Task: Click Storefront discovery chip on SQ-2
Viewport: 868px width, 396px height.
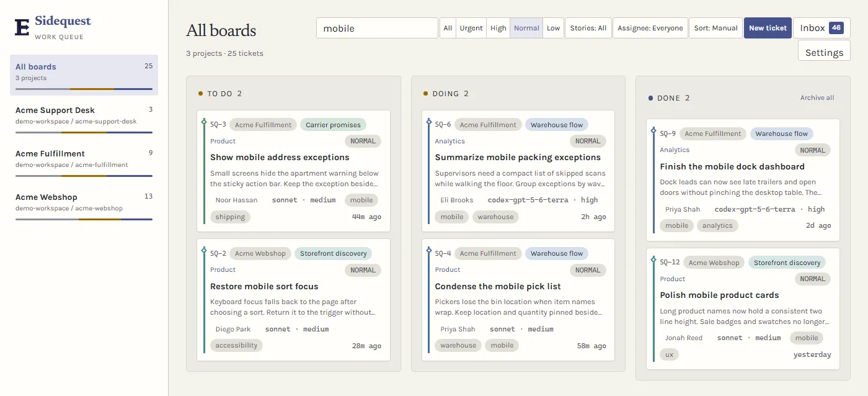Action: pyautogui.click(x=334, y=253)
